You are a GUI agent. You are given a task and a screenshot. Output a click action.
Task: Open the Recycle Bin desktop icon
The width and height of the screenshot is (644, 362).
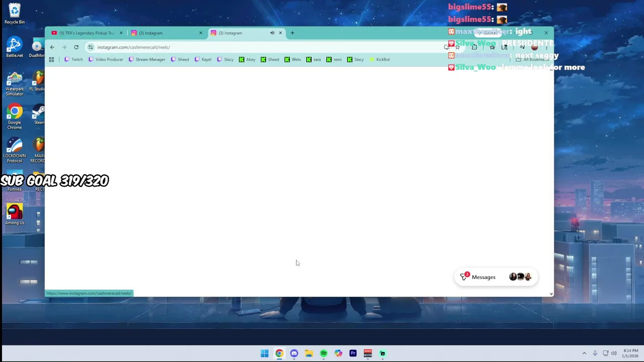[x=15, y=14]
